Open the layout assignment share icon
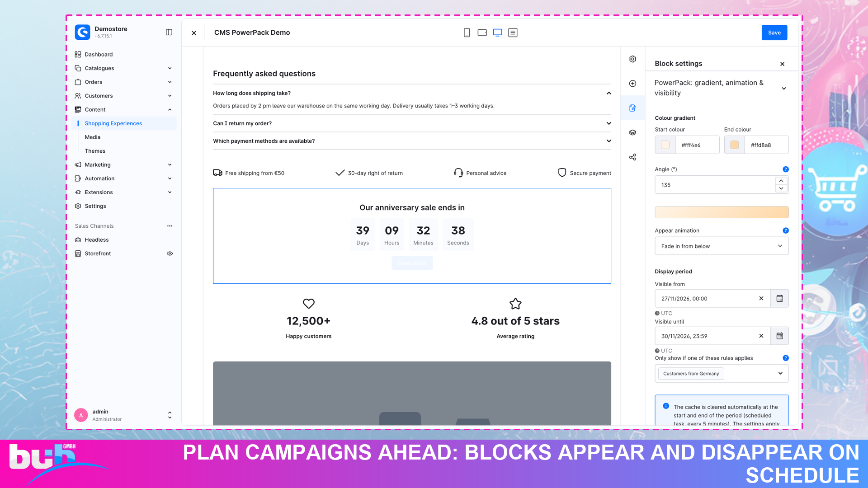This screenshot has height=488, width=868. coord(633,157)
